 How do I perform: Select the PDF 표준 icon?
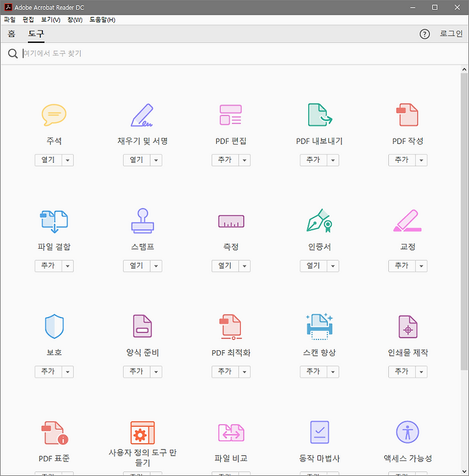point(55,433)
